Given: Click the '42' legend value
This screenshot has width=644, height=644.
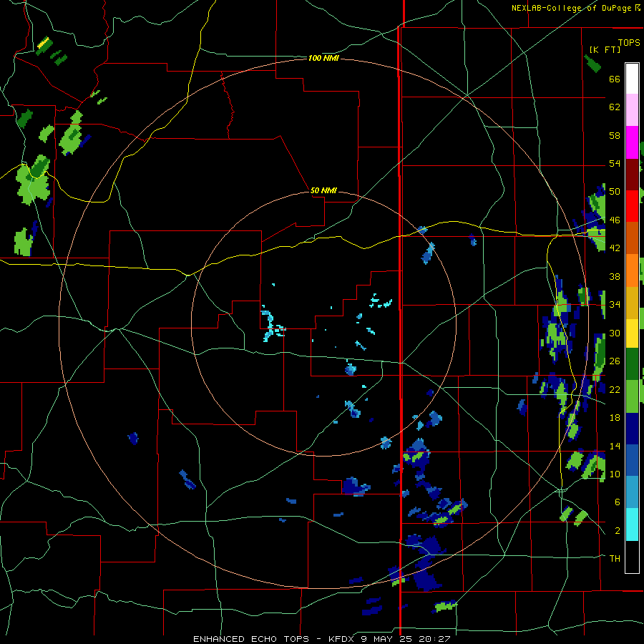Looking at the screenshot, I should (x=615, y=248).
